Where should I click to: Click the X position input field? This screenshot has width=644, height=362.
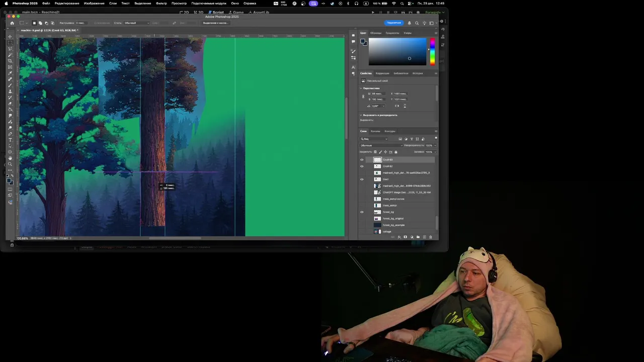click(x=400, y=94)
